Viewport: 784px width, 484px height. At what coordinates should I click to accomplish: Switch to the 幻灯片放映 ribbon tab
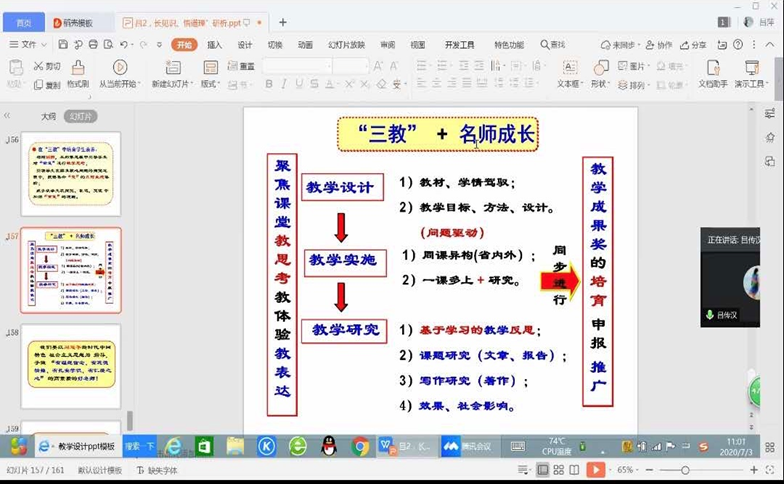click(x=344, y=45)
